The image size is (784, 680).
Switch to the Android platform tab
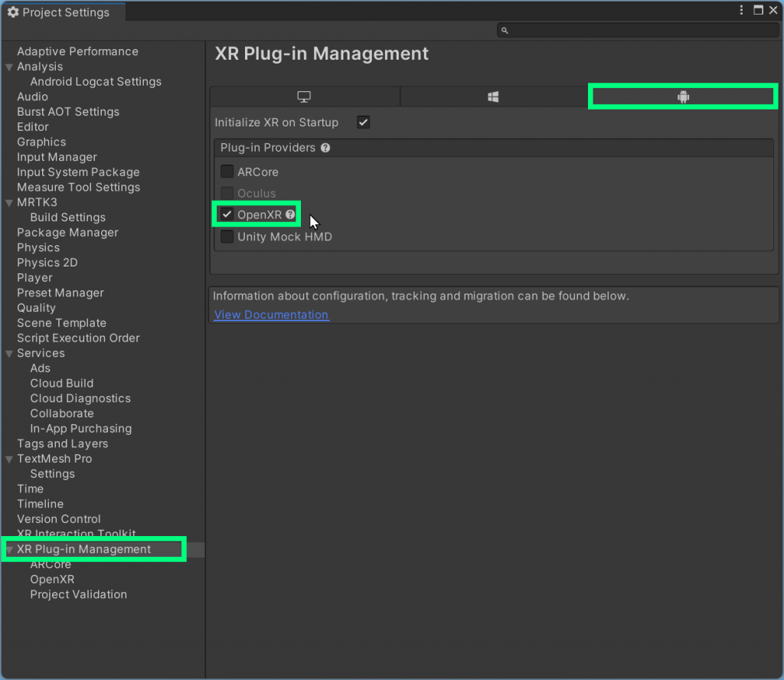[681, 96]
